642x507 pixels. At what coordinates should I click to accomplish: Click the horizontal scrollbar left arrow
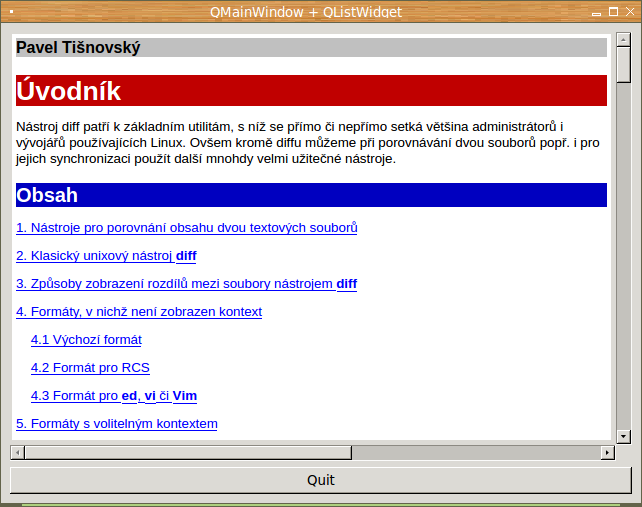pos(18,453)
